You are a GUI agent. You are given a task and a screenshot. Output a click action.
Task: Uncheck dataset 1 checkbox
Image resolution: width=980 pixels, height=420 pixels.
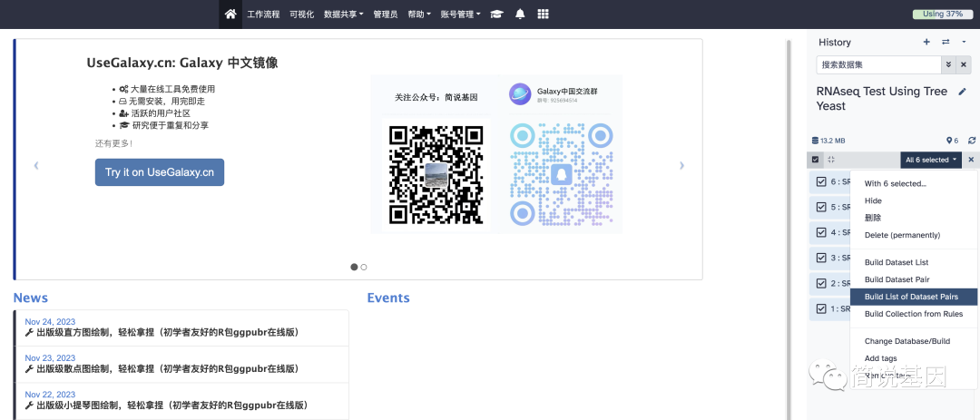(x=821, y=308)
